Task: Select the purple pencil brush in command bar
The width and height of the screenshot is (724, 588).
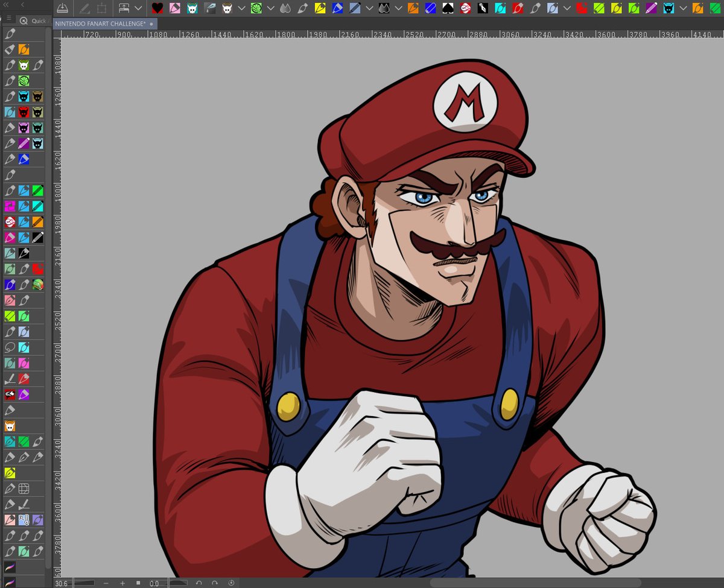Action: coord(652,8)
